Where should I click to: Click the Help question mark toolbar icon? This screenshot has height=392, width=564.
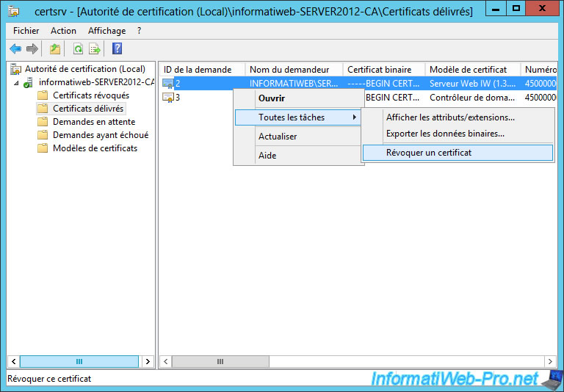[117, 49]
